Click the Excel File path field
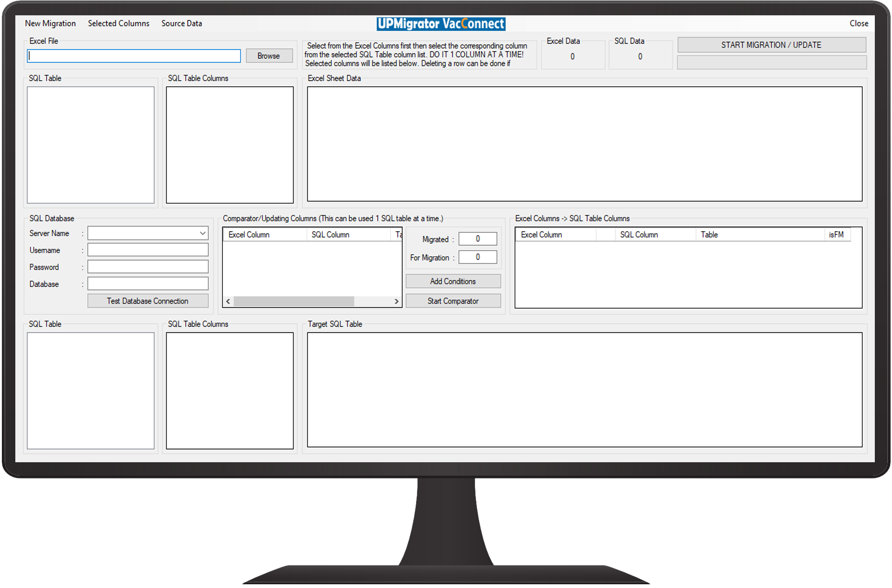The width and height of the screenshot is (892, 588). 134,56
